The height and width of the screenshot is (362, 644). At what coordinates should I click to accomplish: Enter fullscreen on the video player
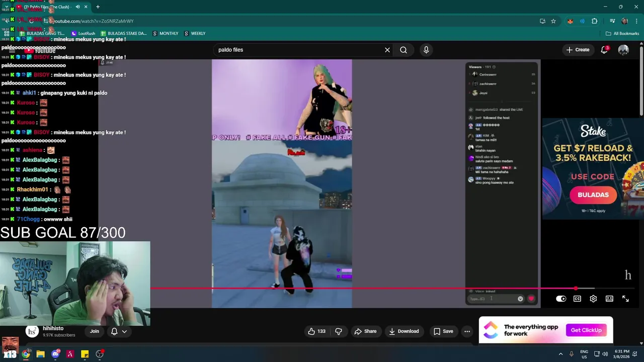625,299
